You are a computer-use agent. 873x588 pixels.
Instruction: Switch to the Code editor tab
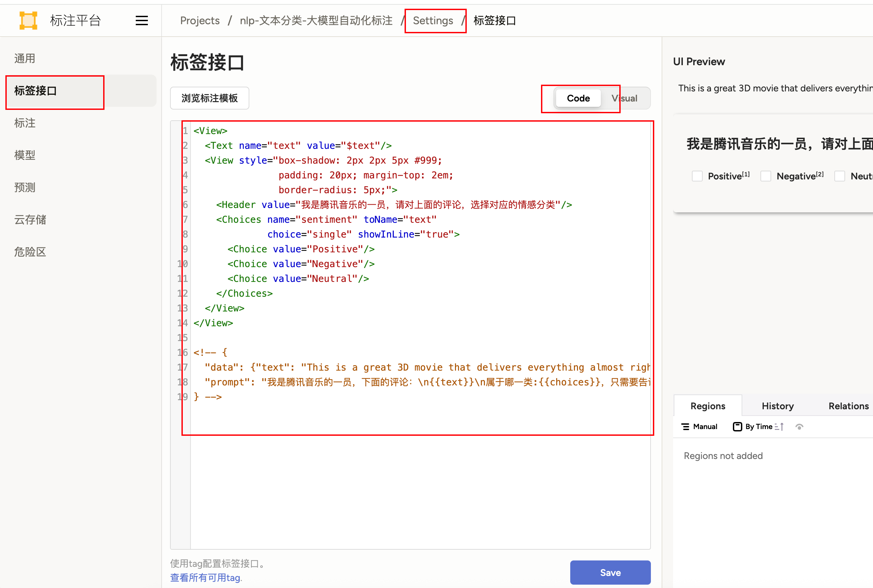pos(578,98)
